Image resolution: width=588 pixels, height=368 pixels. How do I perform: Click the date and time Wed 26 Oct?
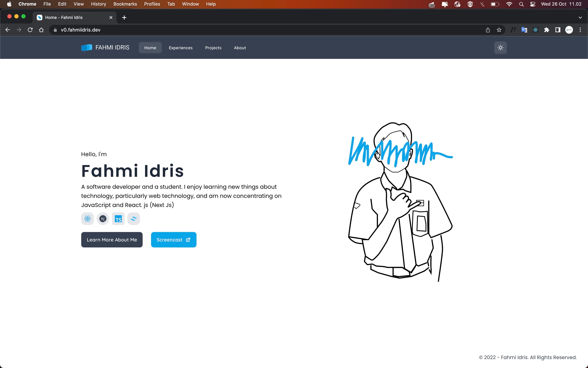click(x=561, y=4)
